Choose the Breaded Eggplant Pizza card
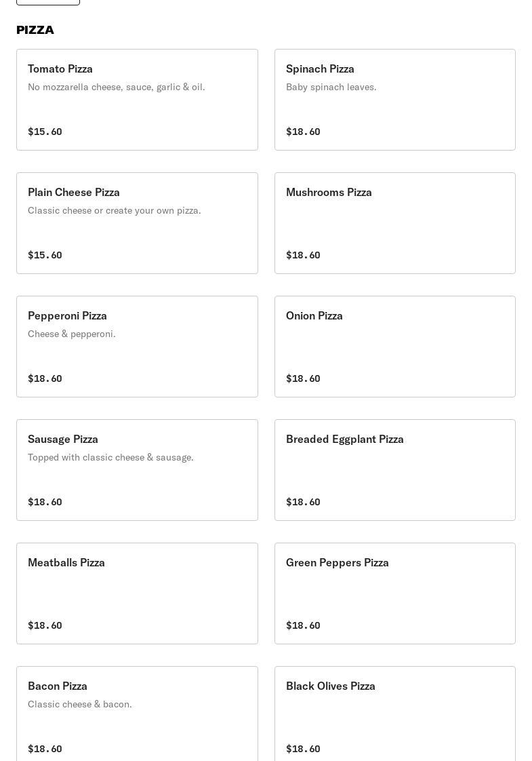This screenshot has width=532, height=761. coord(394,470)
